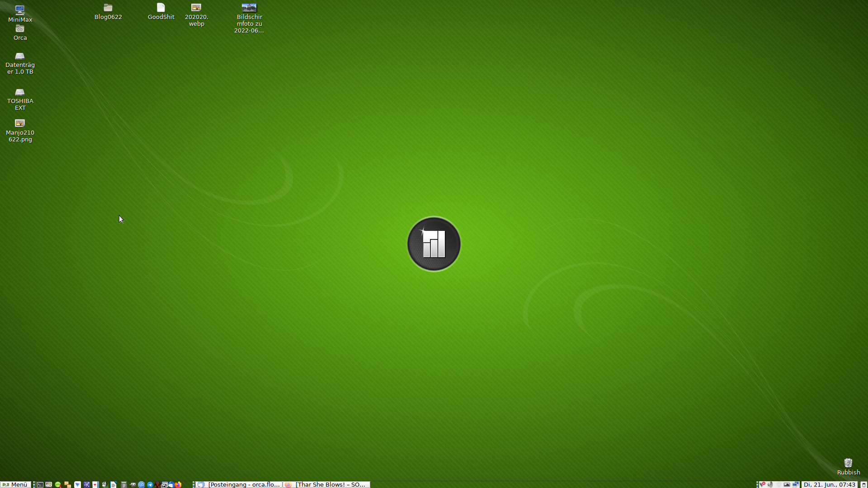The width and height of the screenshot is (868, 488).
Task: Click the green ball launcher icon
Action: point(58,484)
